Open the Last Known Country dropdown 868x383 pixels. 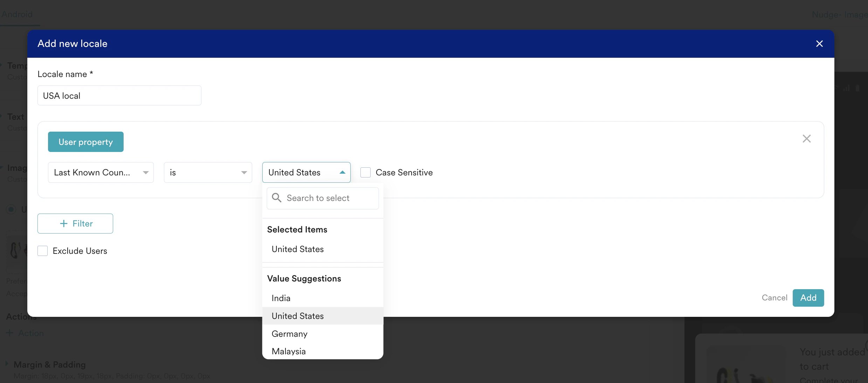click(x=101, y=172)
